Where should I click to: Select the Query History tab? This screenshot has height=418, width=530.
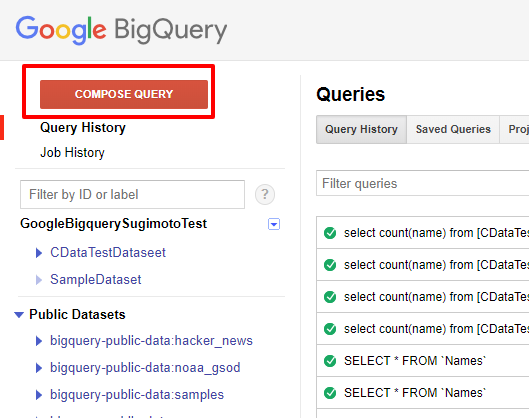[x=361, y=129]
